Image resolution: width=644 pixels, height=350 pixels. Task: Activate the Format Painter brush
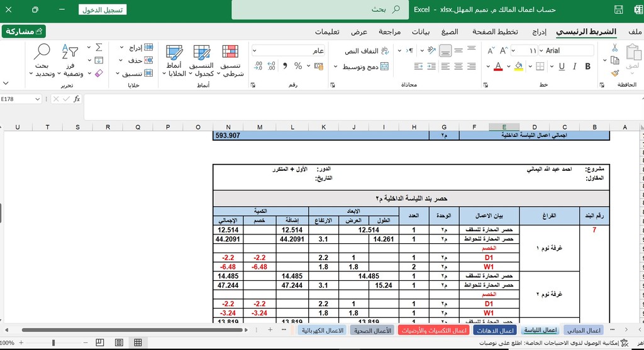click(614, 74)
